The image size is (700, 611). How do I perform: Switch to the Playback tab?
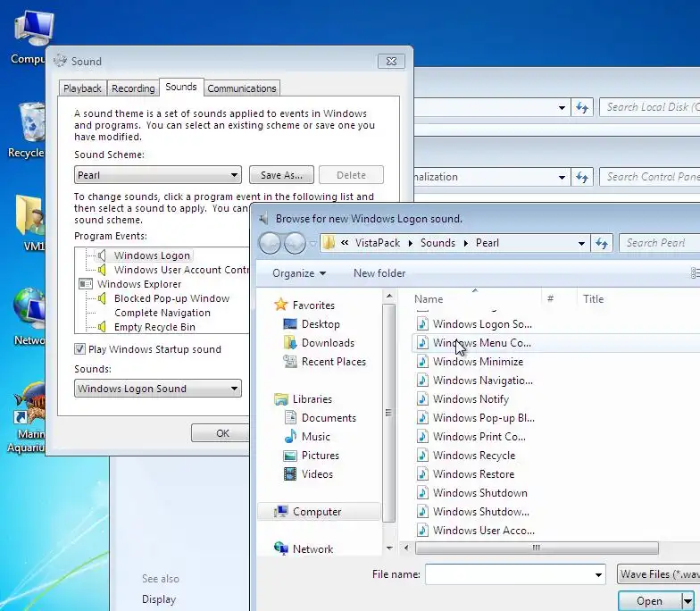(82, 88)
